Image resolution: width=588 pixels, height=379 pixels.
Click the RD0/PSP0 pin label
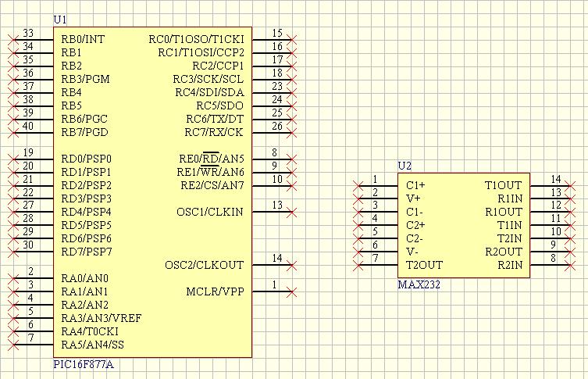(x=86, y=159)
